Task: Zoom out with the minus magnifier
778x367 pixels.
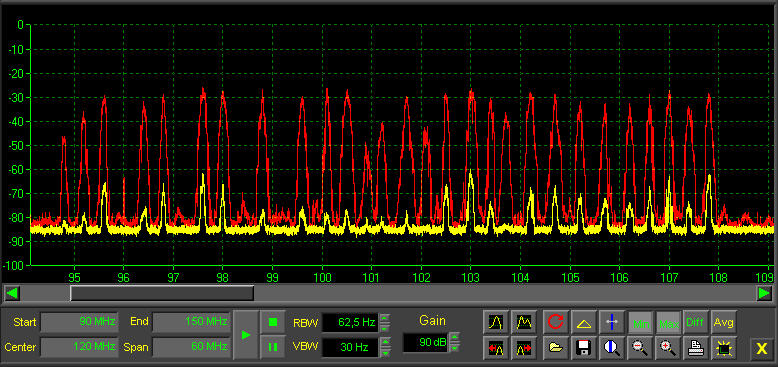Action: 641,349
